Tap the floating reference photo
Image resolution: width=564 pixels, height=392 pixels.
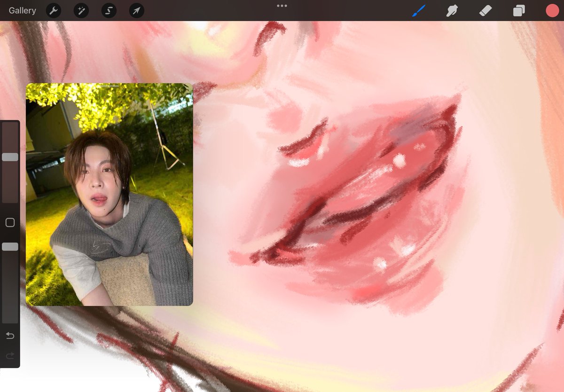coord(109,195)
